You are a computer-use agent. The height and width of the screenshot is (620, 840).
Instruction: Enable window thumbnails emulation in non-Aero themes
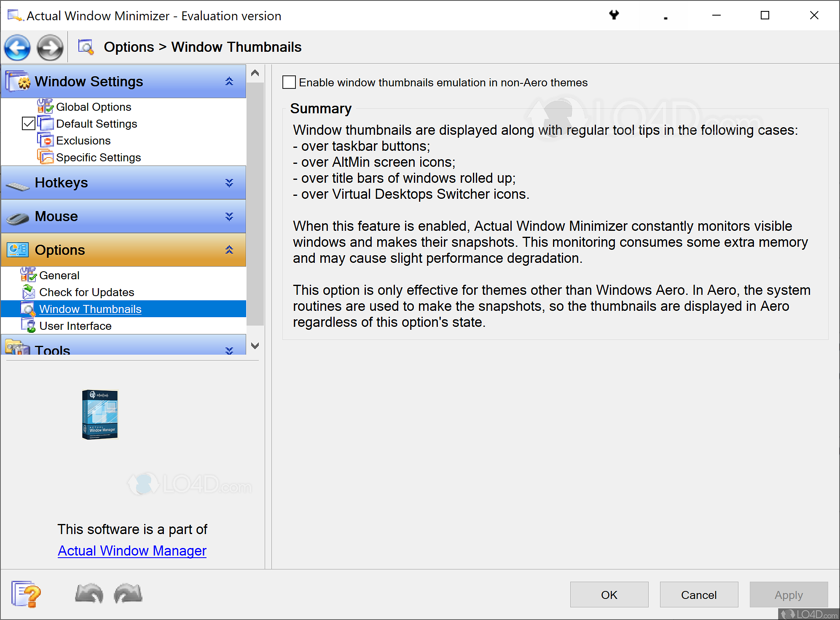pyautogui.click(x=289, y=82)
